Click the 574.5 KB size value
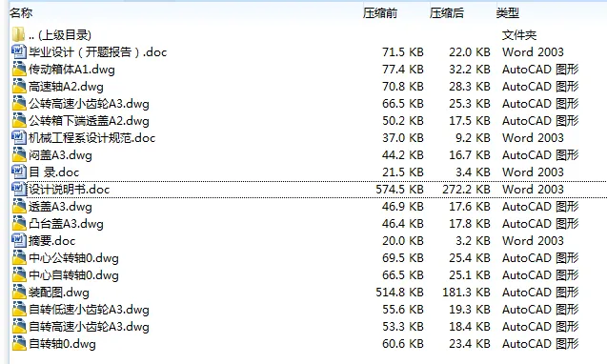 click(399, 190)
